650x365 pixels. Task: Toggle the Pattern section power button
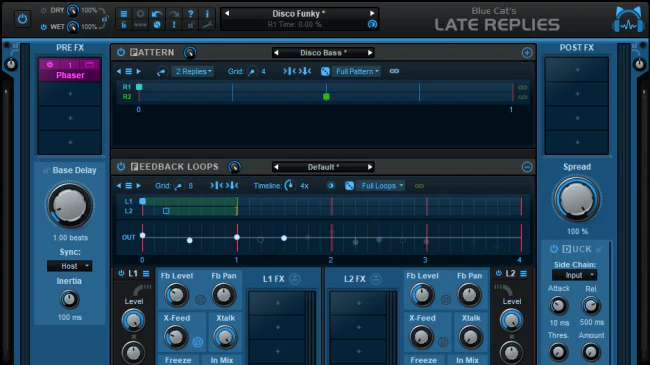click(121, 52)
